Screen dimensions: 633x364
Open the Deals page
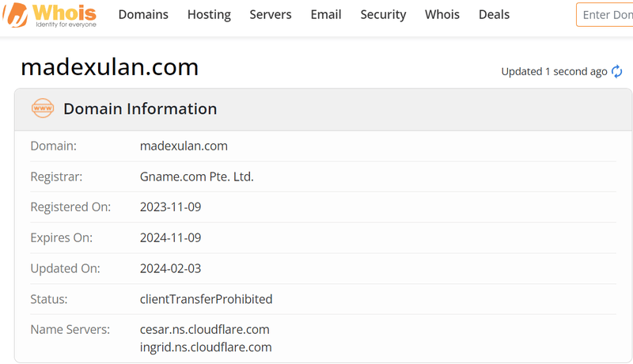(x=494, y=14)
